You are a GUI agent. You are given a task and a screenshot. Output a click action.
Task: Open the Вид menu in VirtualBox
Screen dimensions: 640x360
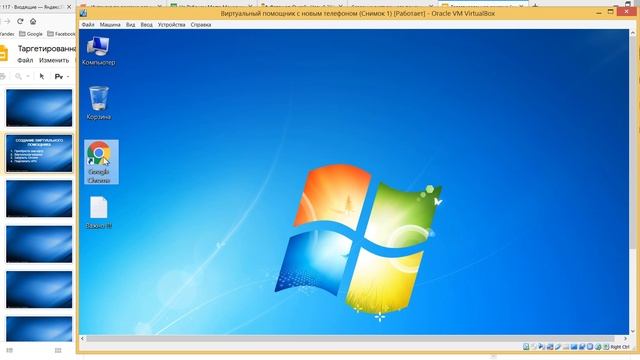[131, 24]
